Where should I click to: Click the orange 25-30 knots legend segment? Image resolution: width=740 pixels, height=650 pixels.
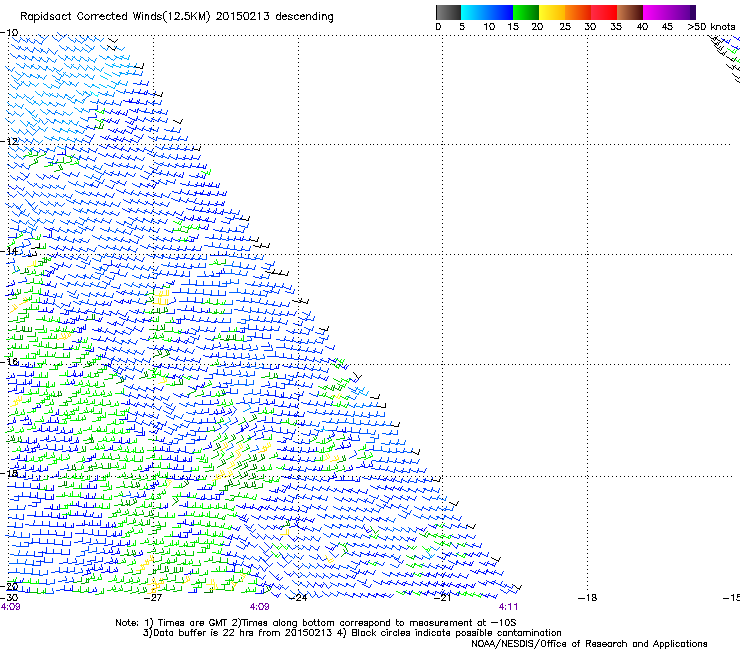(x=578, y=12)
